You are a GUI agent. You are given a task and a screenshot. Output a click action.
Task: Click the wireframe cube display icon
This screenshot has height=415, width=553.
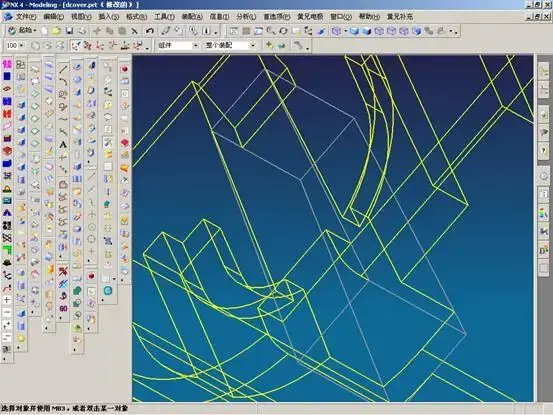tap(336, 31)
